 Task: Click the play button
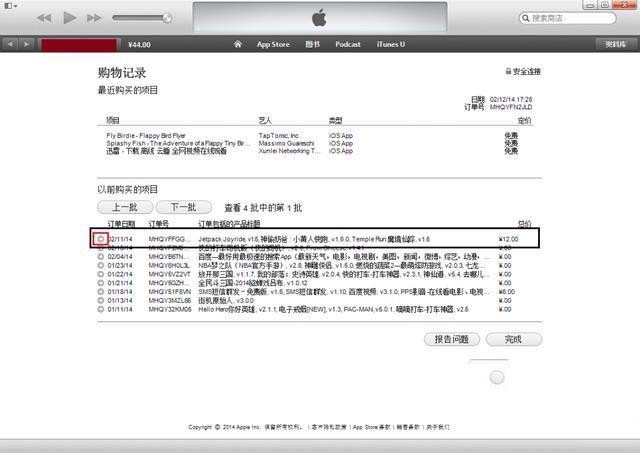(69, 18)
